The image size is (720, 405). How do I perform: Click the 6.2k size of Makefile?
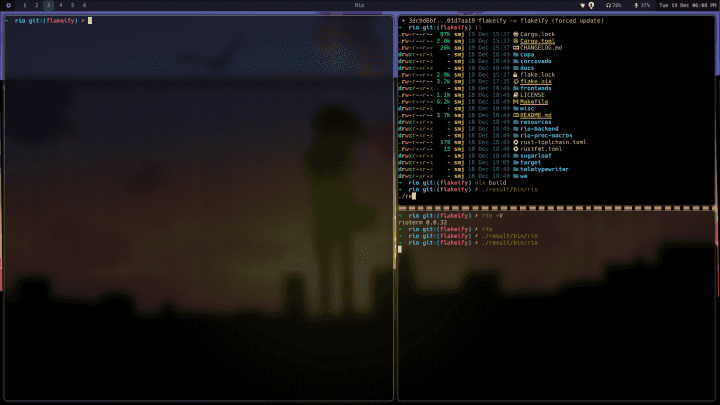coord(443,101)
